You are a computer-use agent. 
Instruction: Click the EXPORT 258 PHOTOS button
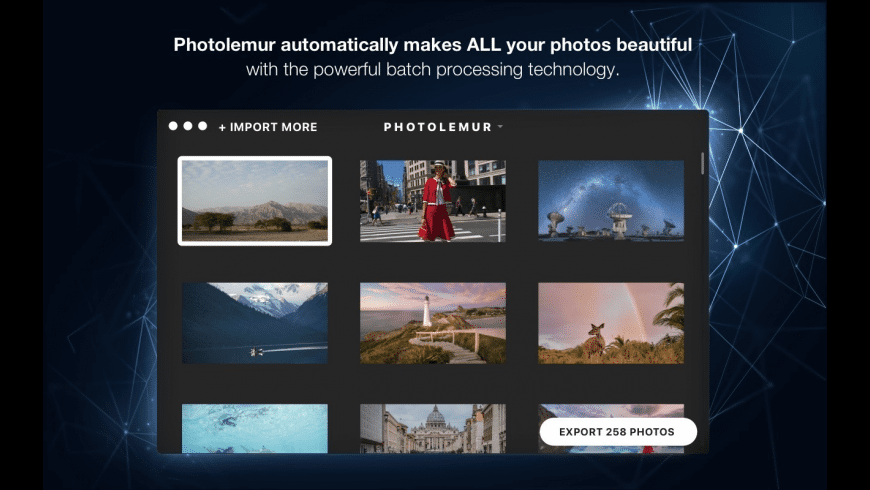[x=618, y=432]
